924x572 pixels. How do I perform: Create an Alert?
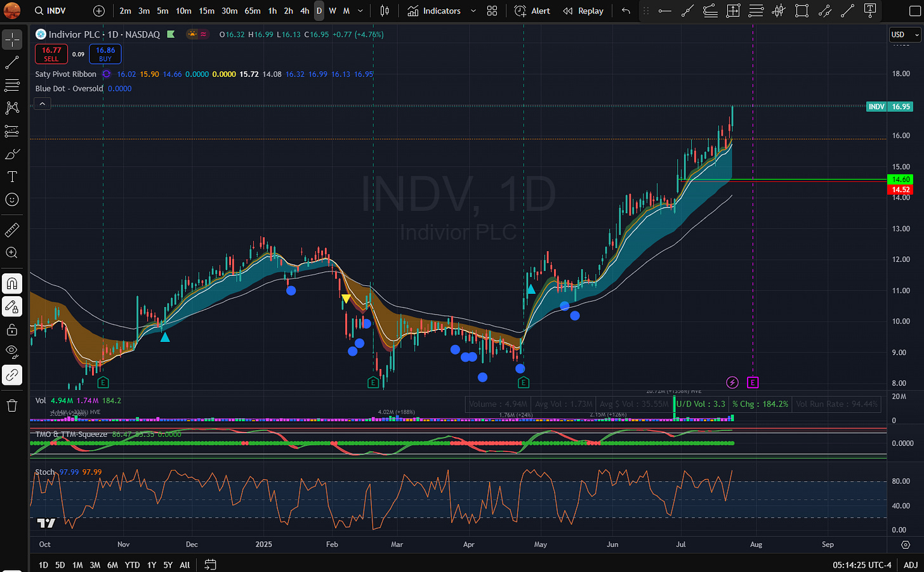point(532,11)
